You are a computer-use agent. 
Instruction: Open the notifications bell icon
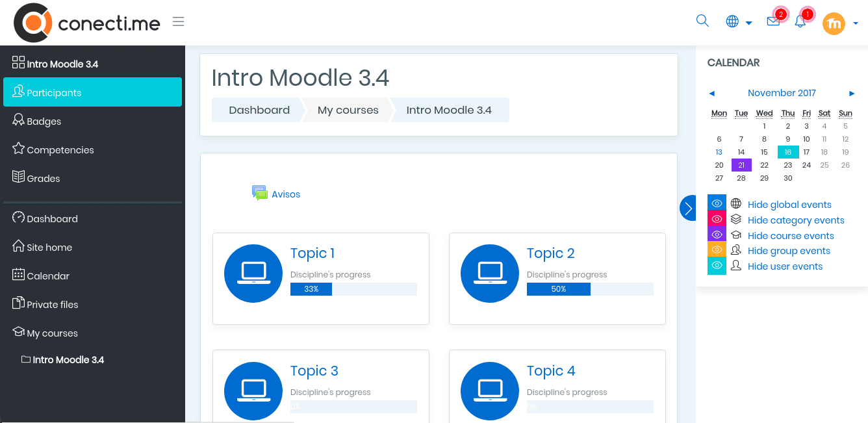coord(800,21)
